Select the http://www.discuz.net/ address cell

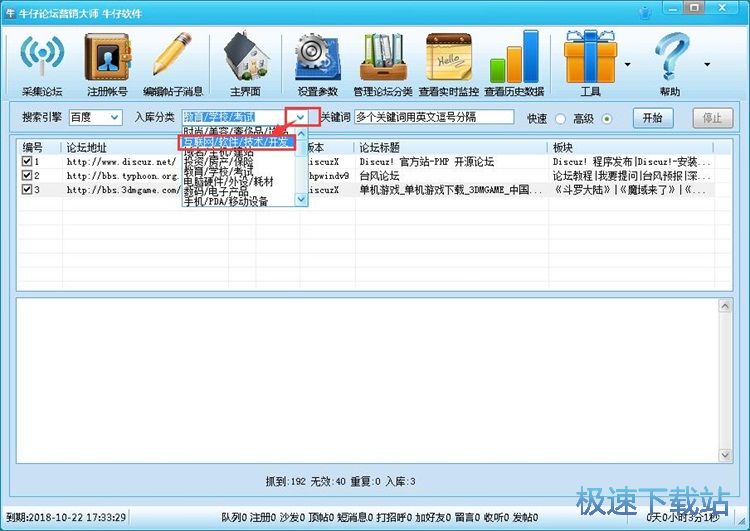(121, 162)
